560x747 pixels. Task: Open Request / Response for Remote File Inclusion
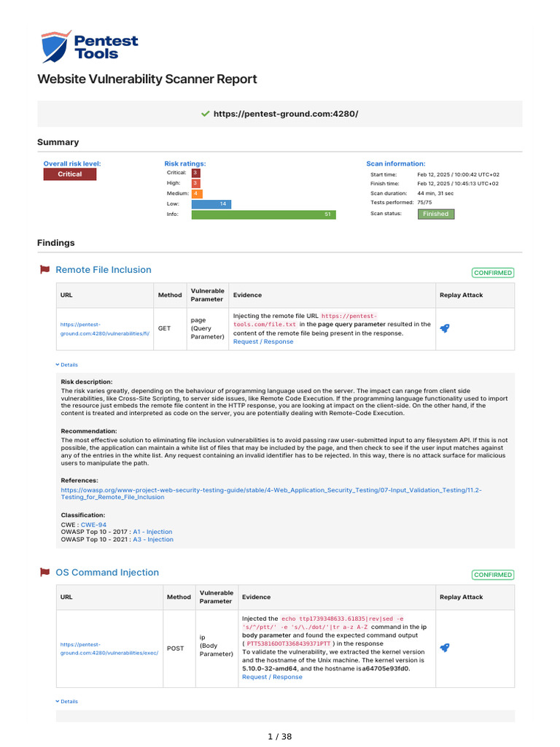point(263,341)
